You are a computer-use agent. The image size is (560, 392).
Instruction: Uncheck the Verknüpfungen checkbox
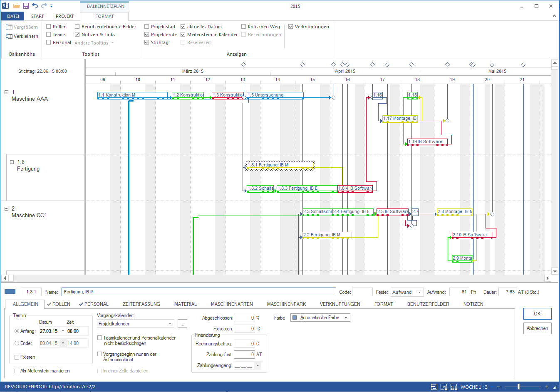pyautogui.click(x=291, y=27)
